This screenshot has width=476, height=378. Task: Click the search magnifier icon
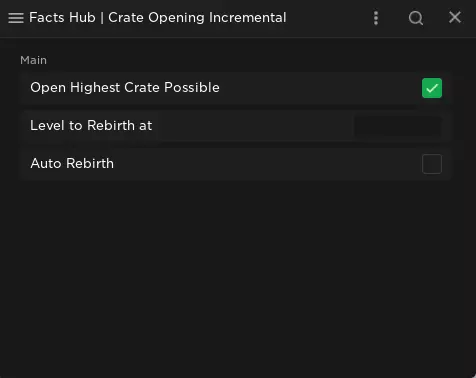click(x=416, y=18)
